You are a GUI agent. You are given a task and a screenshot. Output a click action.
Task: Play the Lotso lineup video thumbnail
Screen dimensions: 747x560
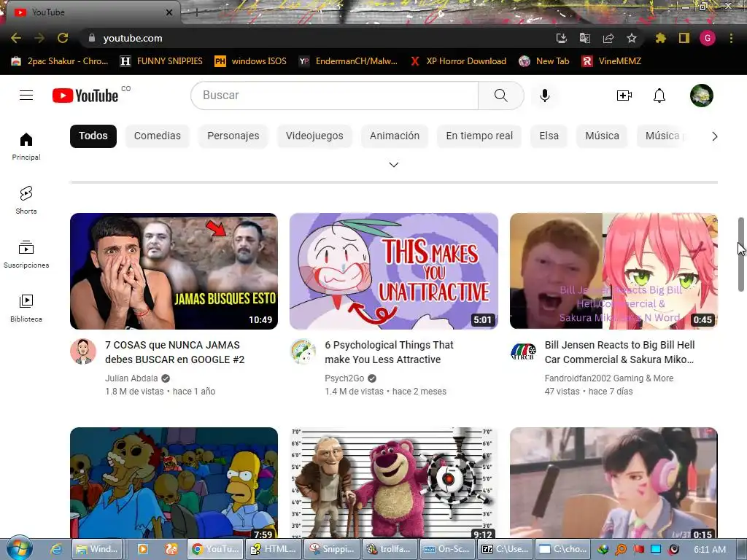coord(393,483)
